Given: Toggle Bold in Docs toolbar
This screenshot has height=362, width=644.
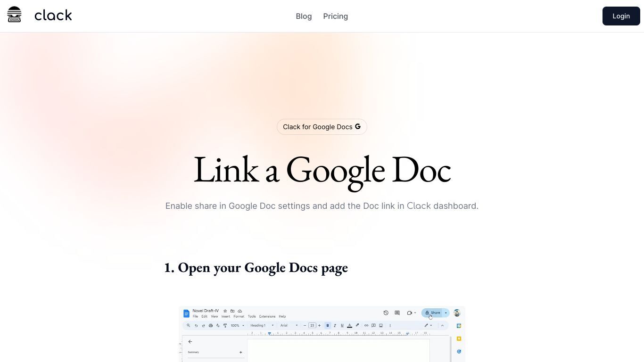Looking at the screenshot, I should point(328,326).
